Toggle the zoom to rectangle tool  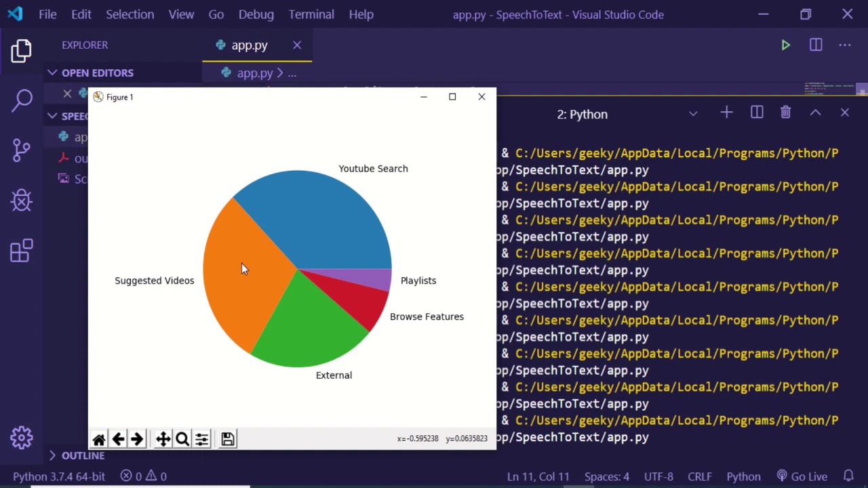point(182,439)
